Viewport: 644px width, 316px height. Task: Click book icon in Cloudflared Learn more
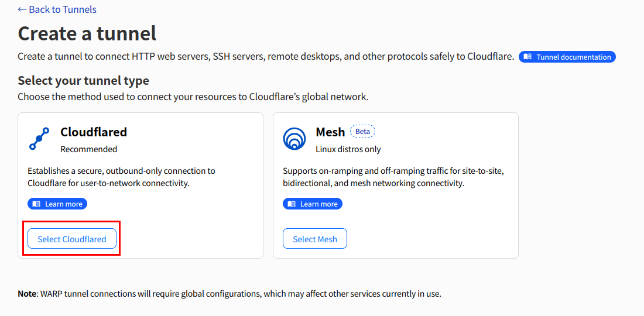36,204
